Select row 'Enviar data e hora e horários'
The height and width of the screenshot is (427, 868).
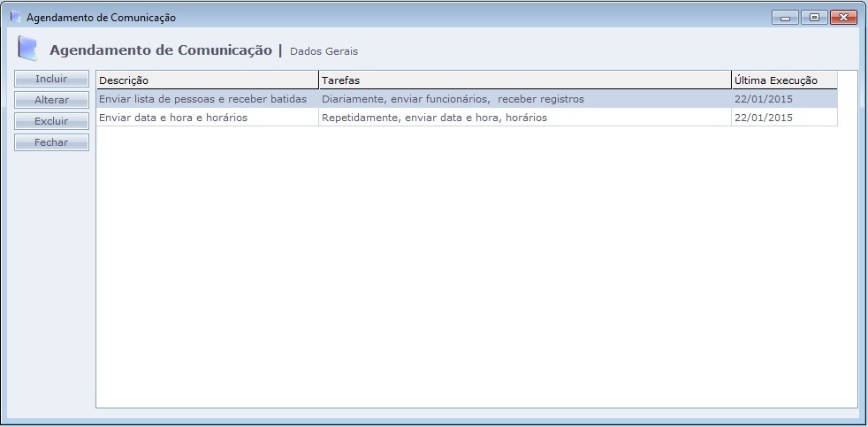(x=173, y=118)
